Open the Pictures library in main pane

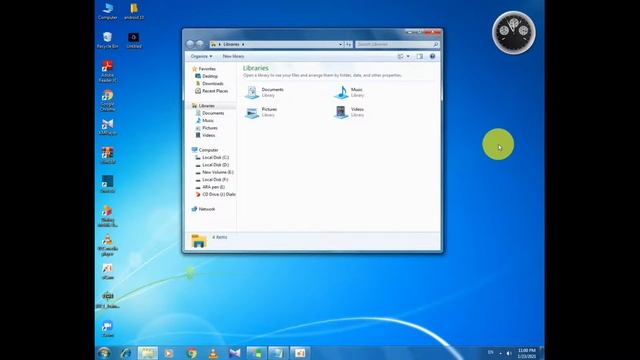pyautogui.click(x=261, y=112)
